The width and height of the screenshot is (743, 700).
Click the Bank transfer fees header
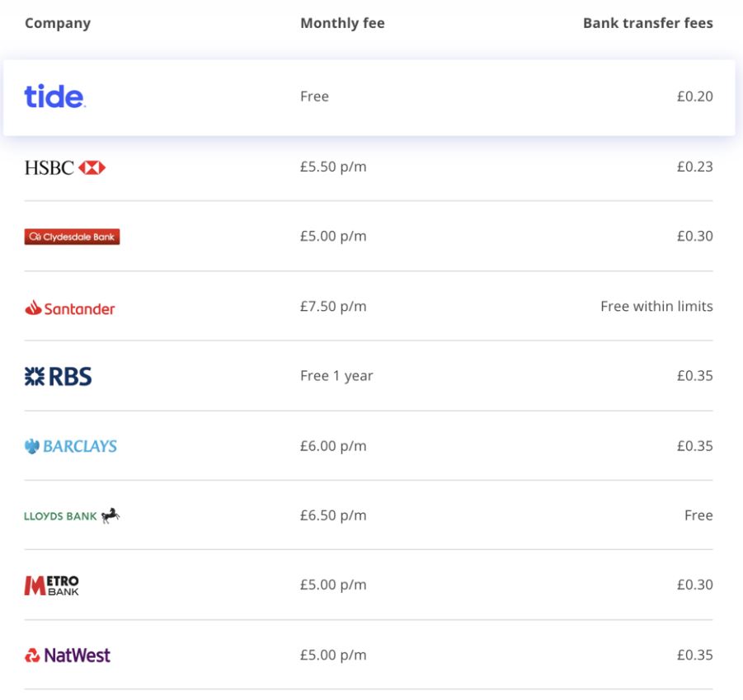coord(648,23)
